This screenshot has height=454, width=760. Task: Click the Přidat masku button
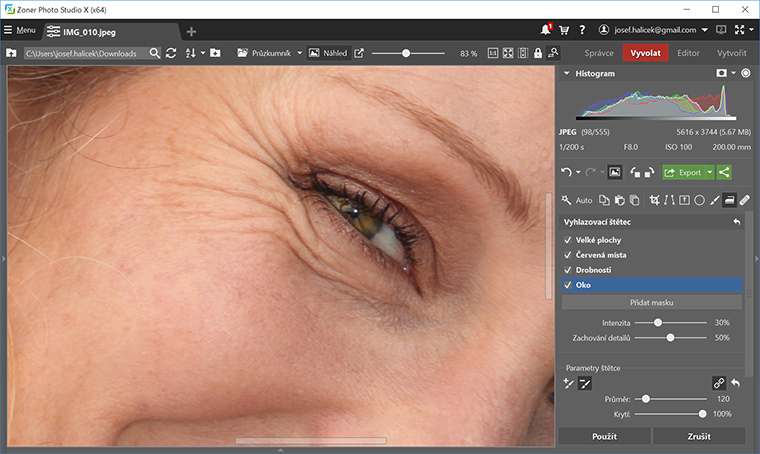(650, 302)
